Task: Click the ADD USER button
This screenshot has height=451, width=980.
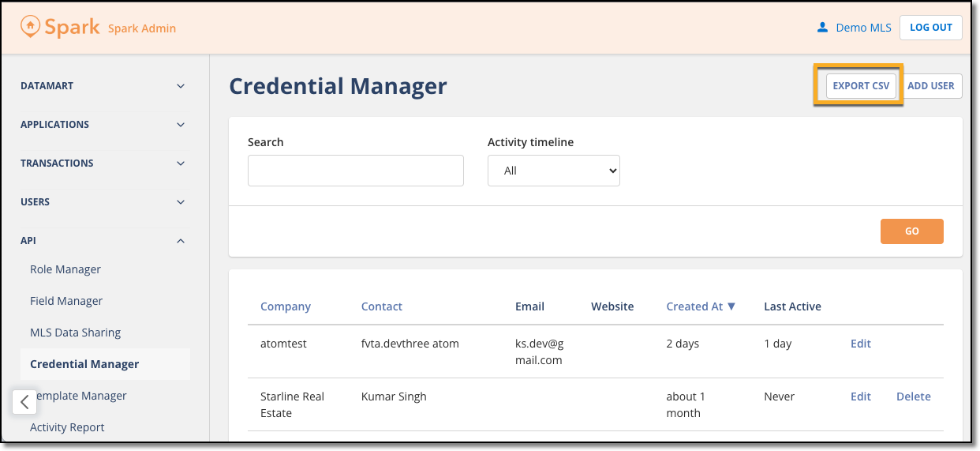Action: (931, 85)
